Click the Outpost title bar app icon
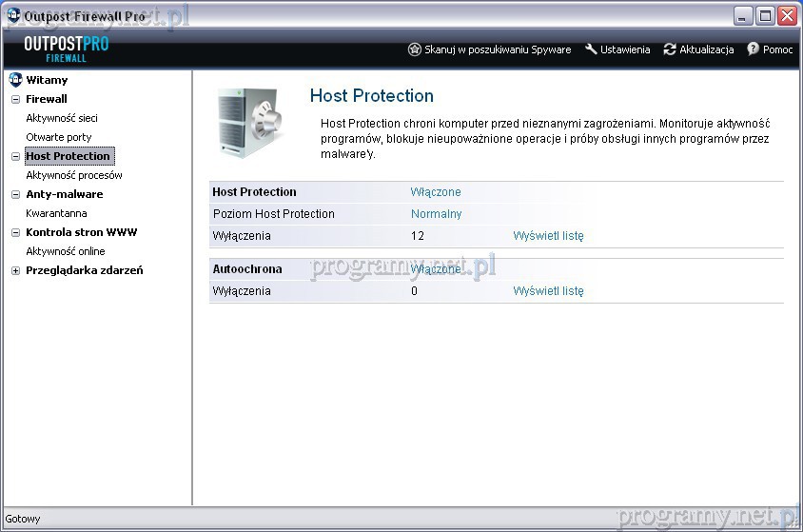 13,15
